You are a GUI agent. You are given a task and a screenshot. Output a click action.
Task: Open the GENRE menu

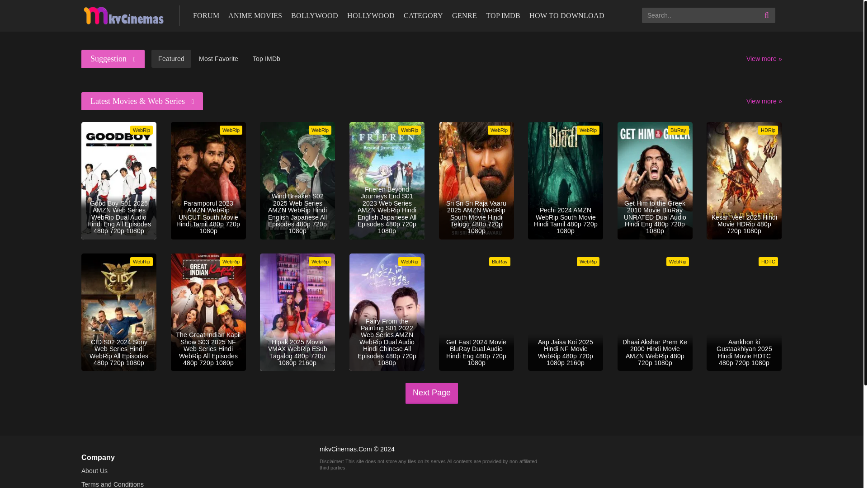tap(464, 16)
